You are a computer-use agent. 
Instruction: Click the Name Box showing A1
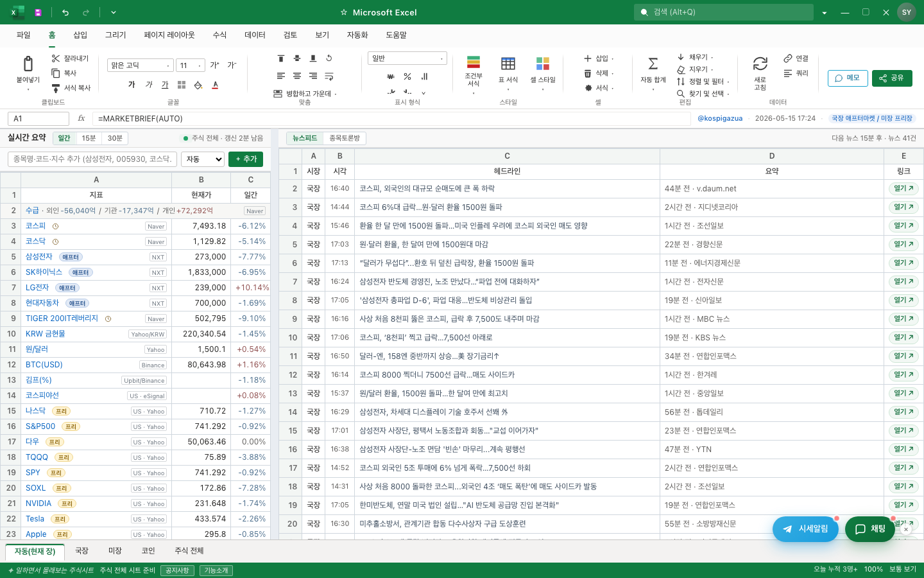[38, 119]
